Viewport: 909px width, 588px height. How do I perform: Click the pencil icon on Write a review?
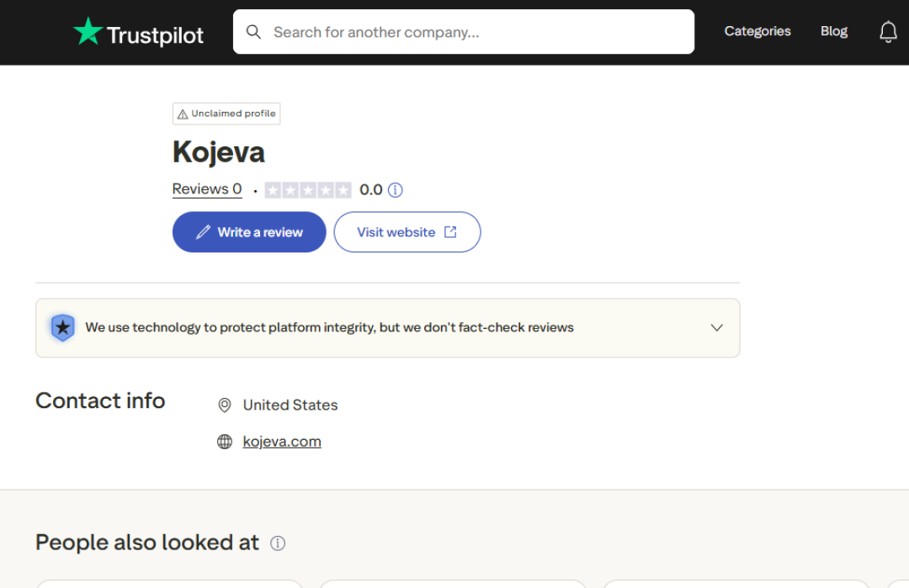[x=203, y=232]
